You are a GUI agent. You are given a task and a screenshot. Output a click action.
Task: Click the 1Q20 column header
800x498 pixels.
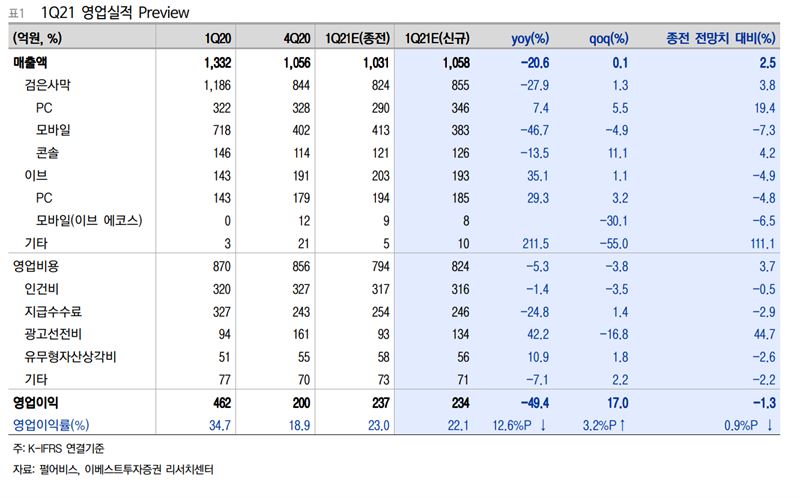click(218, 38)
